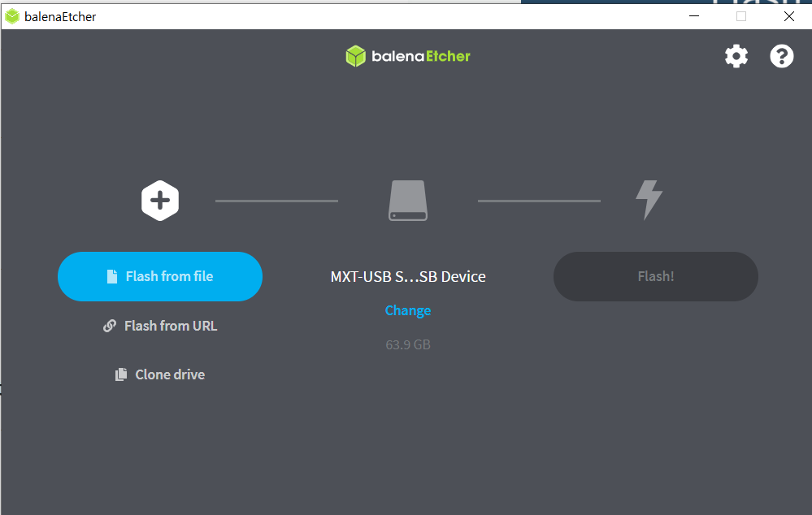Minimize the balenaEtcher window
This screenshot has width=812, height=515.
tap(694, 16)
